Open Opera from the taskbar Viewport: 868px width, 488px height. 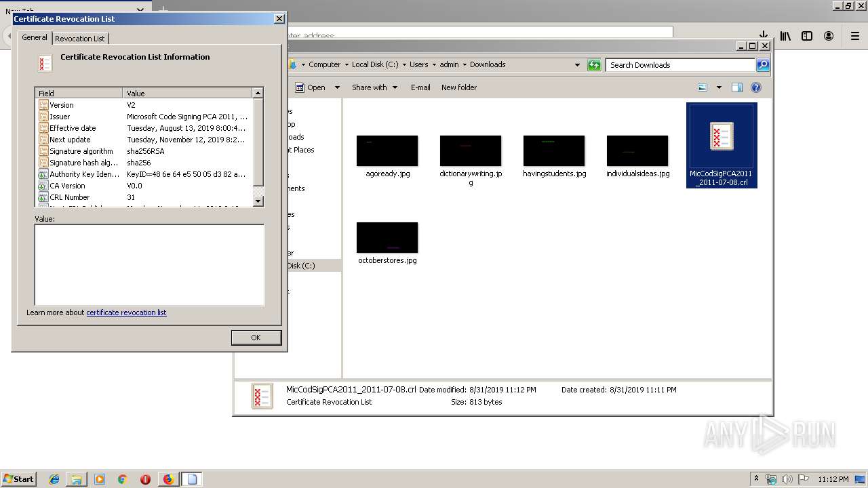[145, 479]
